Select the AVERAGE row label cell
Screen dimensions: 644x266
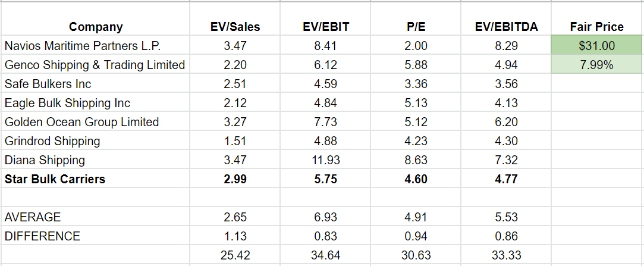pos(33,217)
